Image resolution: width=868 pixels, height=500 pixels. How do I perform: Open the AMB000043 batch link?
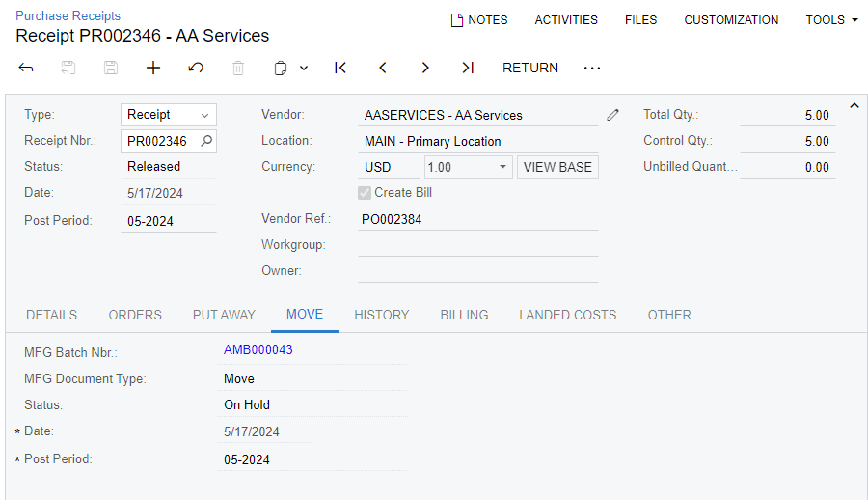coord(258,350)
